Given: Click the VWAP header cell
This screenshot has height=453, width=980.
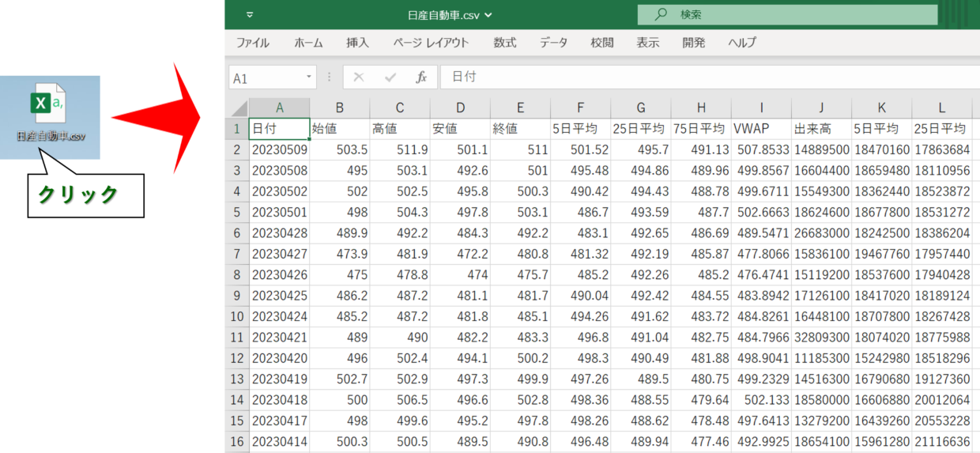Looking at the screenshot, I should [x=762, y=128].
